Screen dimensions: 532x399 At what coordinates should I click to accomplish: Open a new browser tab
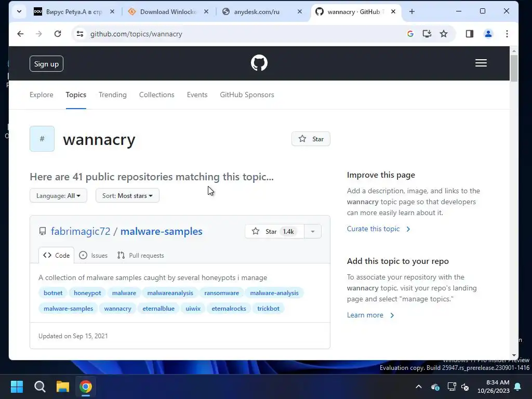pos(412,11)
